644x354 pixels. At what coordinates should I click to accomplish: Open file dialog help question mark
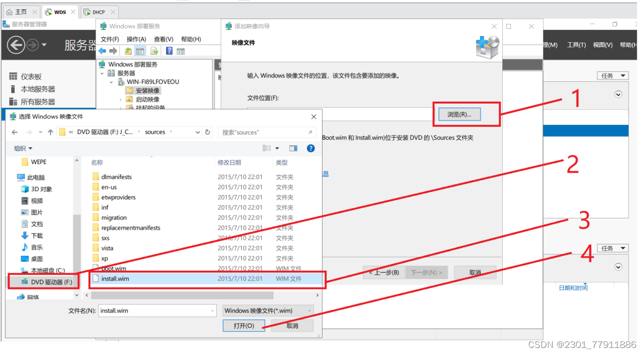click(311, 148)
